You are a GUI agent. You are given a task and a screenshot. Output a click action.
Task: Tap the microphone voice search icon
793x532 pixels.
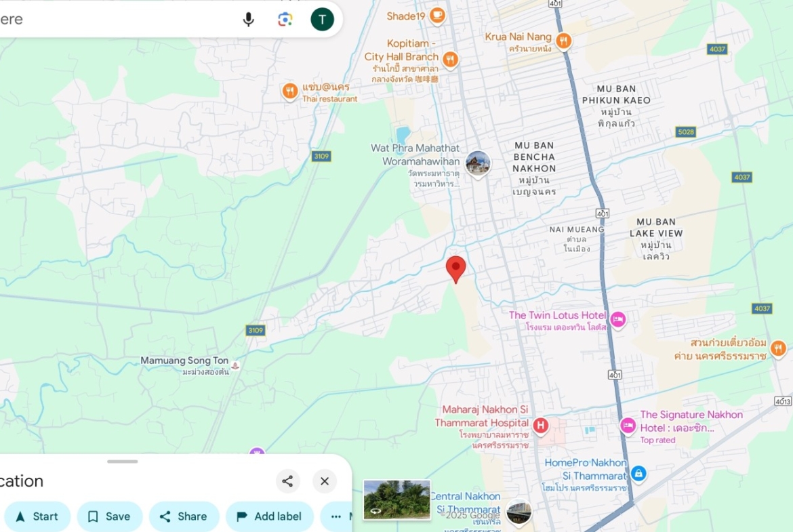(248, 20)
